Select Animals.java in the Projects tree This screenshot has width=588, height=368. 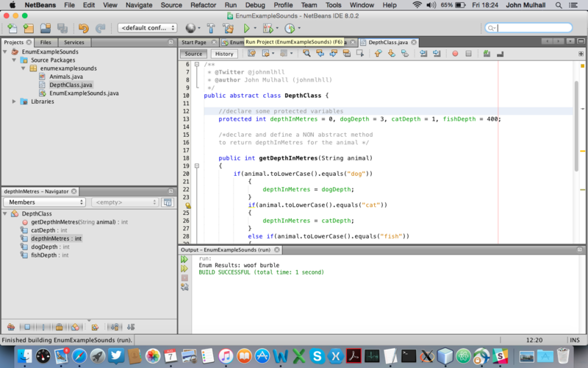(65, 77)
